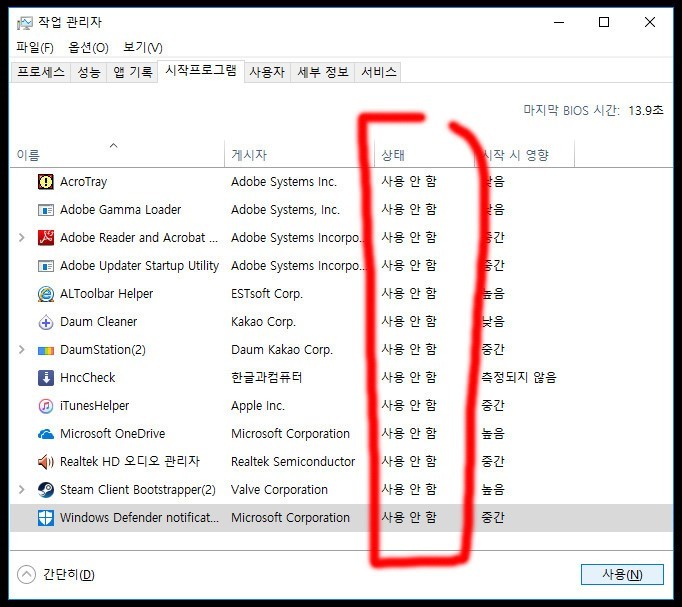Click the Realtek HD speaker icon

click(46, 462)
